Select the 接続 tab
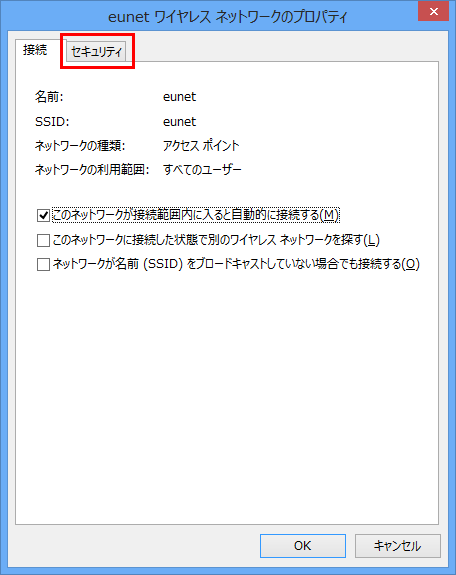456x575 pixels. click(x=35, y=50)
